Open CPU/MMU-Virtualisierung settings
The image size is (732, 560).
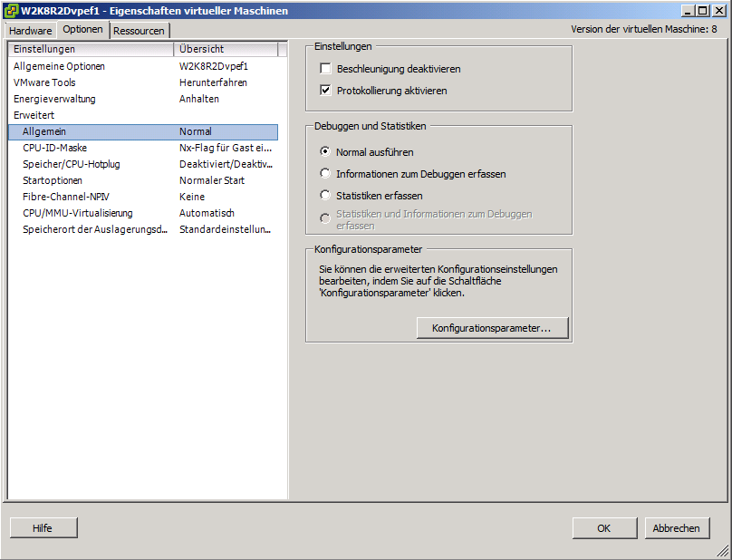click(x=143, y=214)
